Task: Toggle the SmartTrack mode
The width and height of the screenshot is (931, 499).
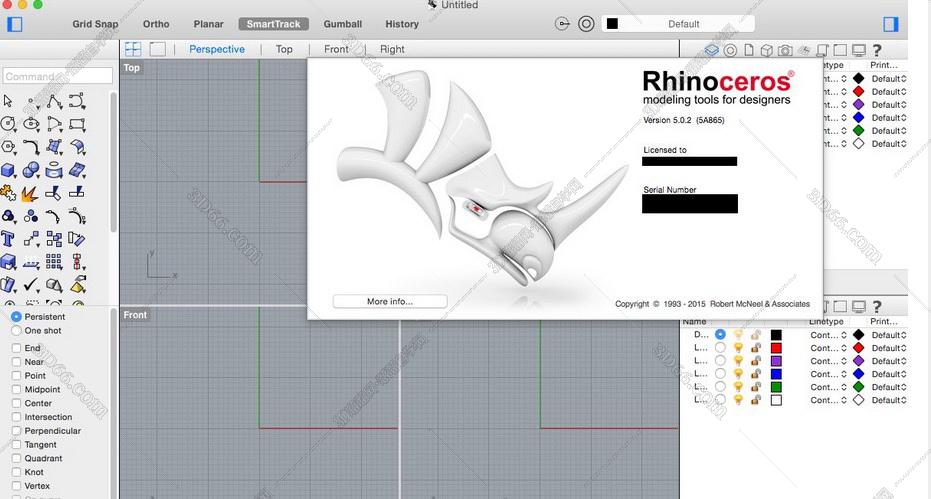Action: coord(274,24)
